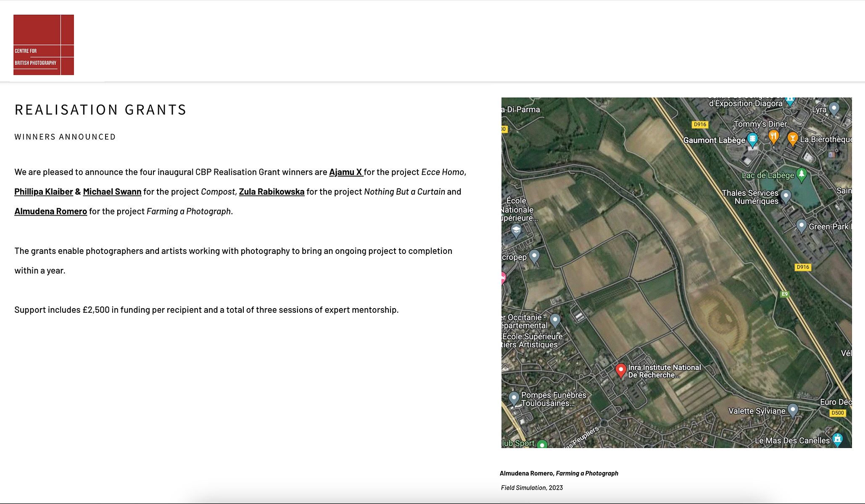Click the Centre for British Photography logo
Screen dimensions: 865x504
[x=44, y=45]
